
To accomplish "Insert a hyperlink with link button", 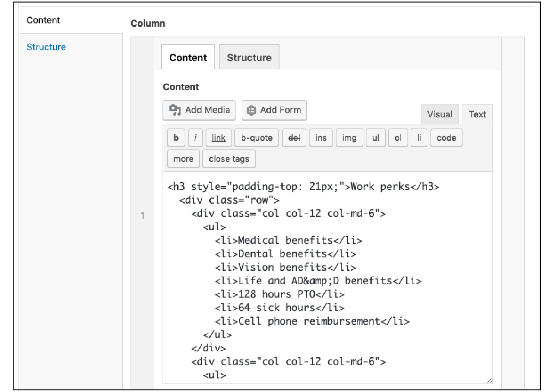I will (218, 138).
